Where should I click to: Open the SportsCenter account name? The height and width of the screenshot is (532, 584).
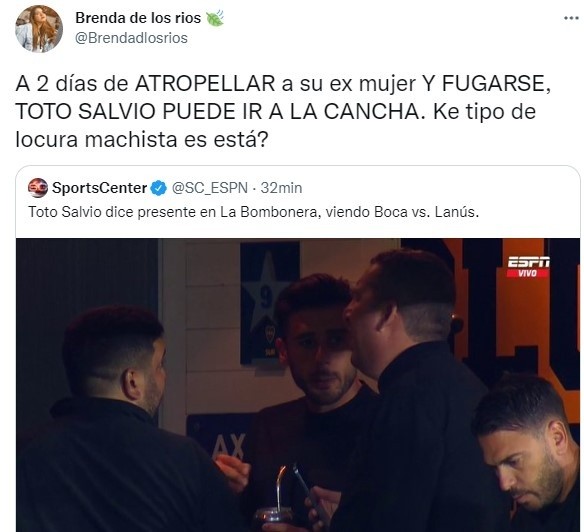(x=99, y=188)
